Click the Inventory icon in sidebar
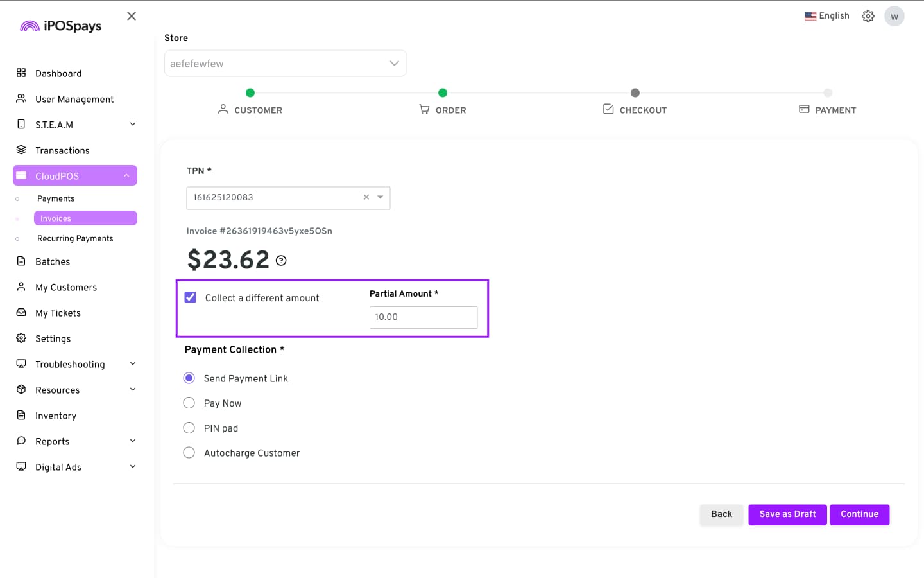924x578 pixels. 21,416
